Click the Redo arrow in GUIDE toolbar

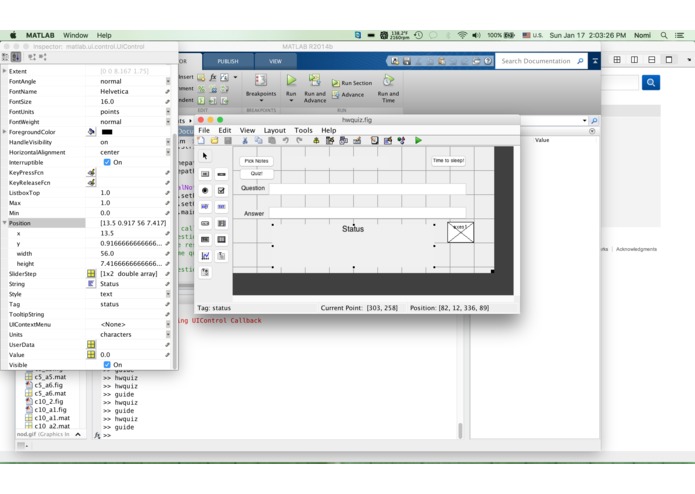299,140
